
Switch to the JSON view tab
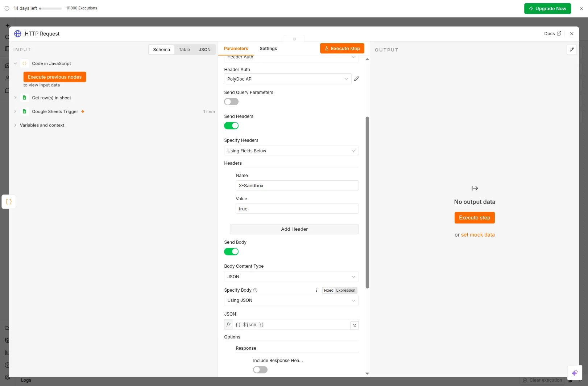(x=204, y=50)
